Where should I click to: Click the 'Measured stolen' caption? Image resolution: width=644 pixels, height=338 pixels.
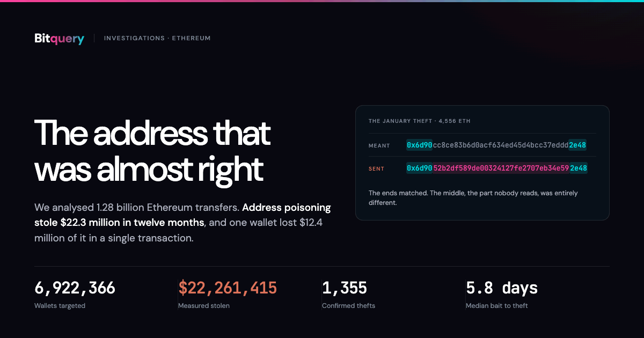click(204, 306)
